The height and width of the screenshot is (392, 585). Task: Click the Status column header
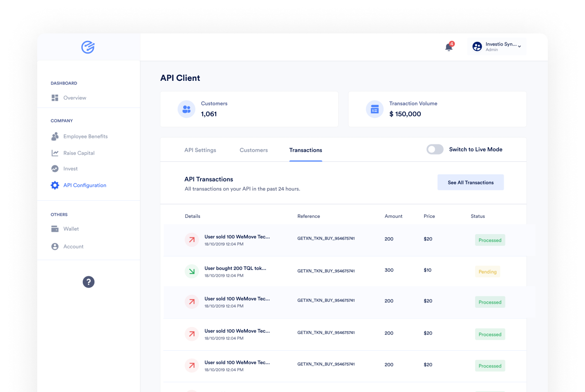tap(478, 216)
